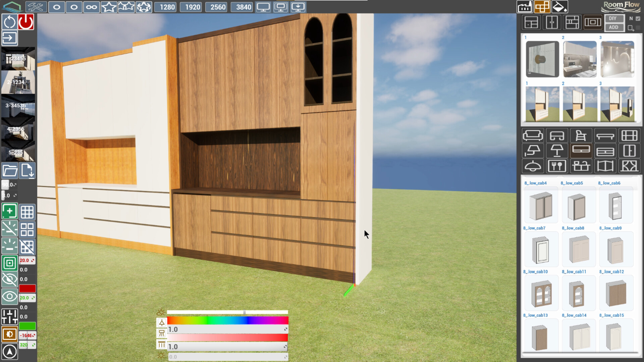The image size is (644, 362).
Task: Click the wall lamp category icon
Action: click(533, 150)
